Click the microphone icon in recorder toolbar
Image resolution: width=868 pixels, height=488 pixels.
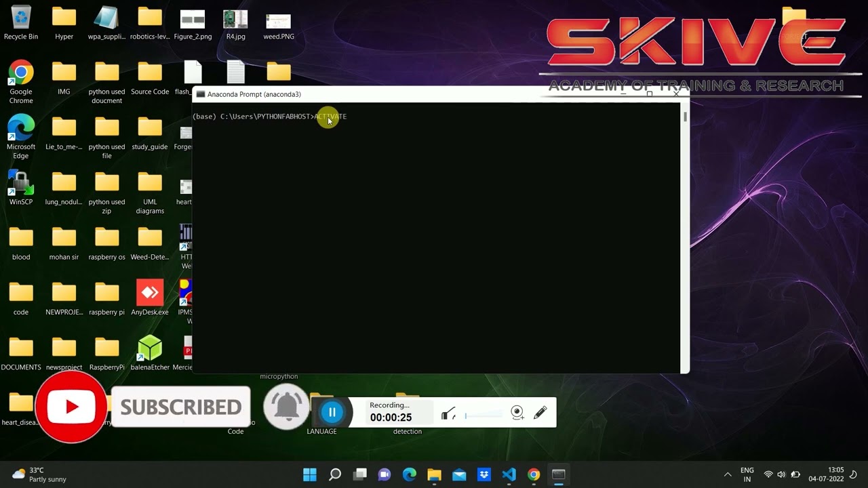pyautogui.click(x=448, y=413)
